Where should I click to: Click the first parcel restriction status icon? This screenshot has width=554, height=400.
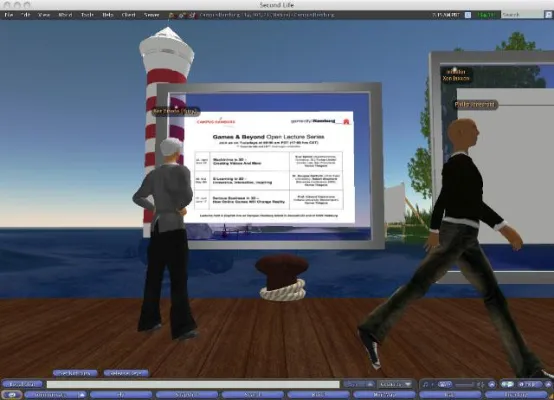pos(171,15)
